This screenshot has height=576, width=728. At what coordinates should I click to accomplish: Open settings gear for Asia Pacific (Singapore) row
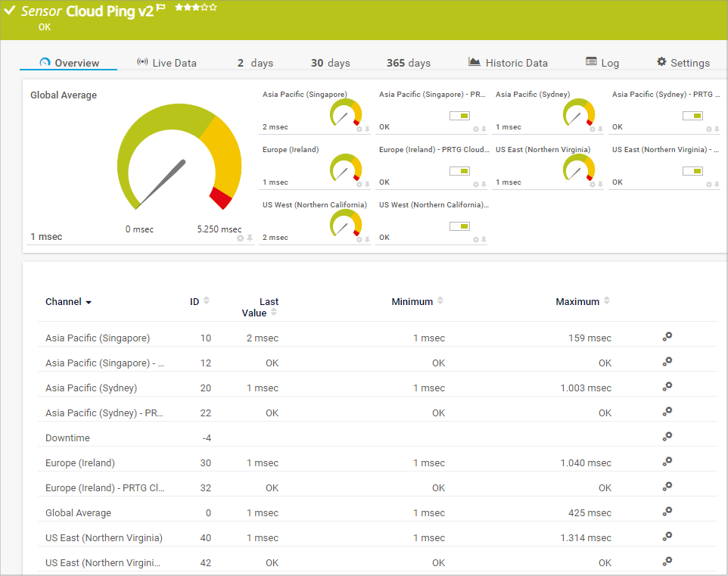pos(667,338)
